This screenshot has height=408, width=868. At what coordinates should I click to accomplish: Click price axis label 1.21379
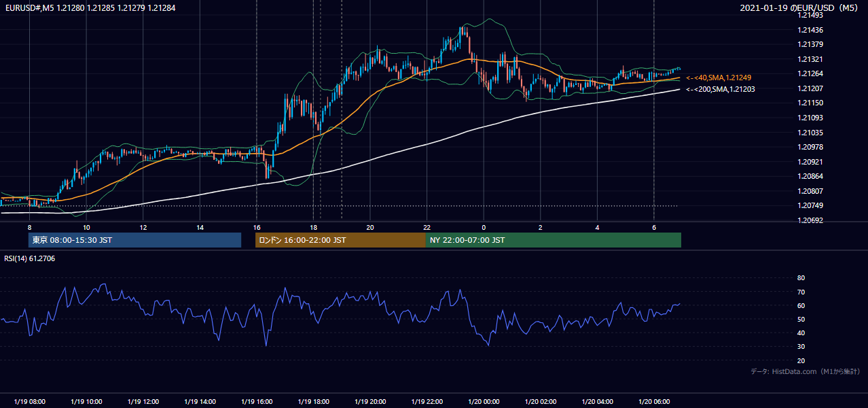coord(810,44)
